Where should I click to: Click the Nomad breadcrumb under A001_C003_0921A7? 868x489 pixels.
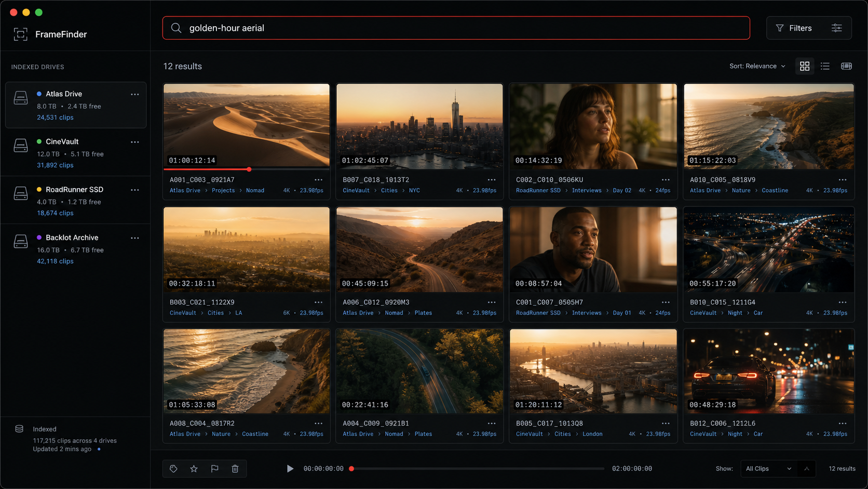pos(255,191)
